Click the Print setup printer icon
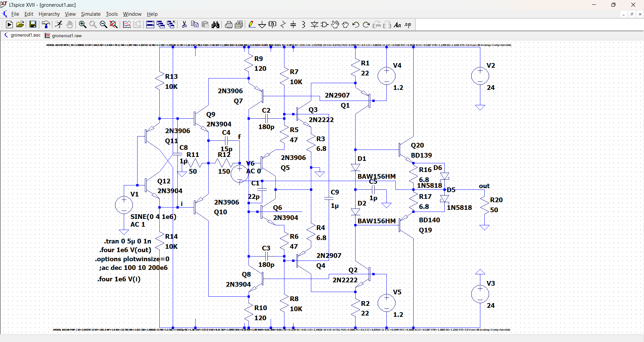The width and height of the screenshot is (644, 342). click(239, 24)
